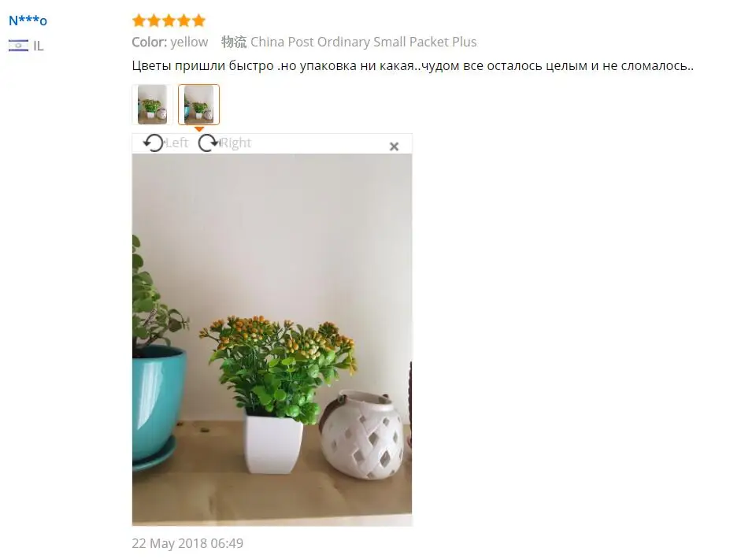756x559 pixels.
Task: Click the 22 May 2018 review timestamp
Action: point(187,543)
